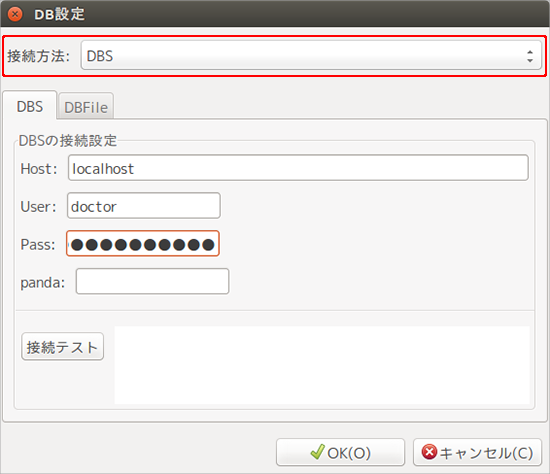Screen dimensions: 550x474
Task: Click the 接続方法 label
Action: (x=39, y=56)
